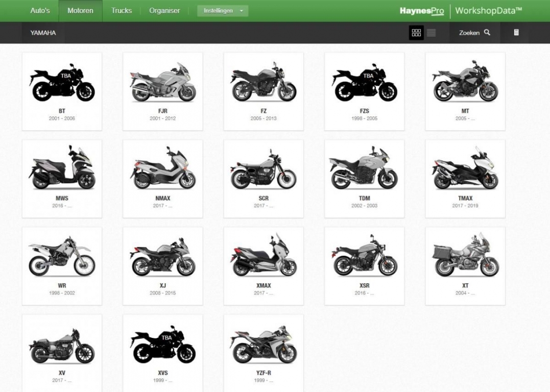Select the BT motorcycle thumbnail
550x392 pixels.
coord(62,83)
